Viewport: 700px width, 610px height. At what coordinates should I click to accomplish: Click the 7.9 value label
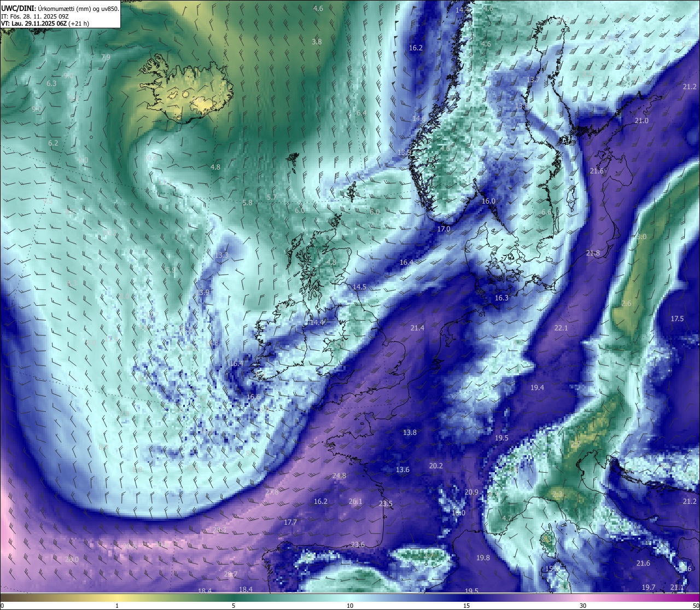click(106, 57)
